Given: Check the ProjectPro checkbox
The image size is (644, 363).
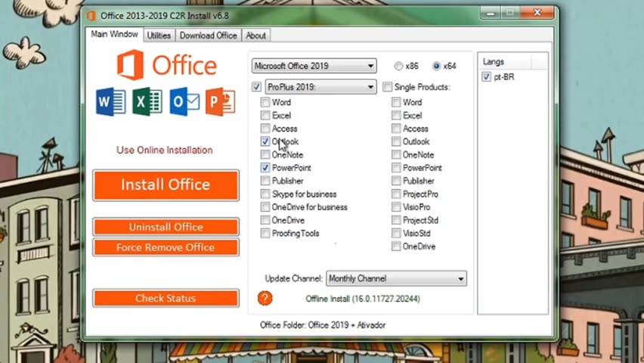Looking at the screenshot, I should (396, 194).
